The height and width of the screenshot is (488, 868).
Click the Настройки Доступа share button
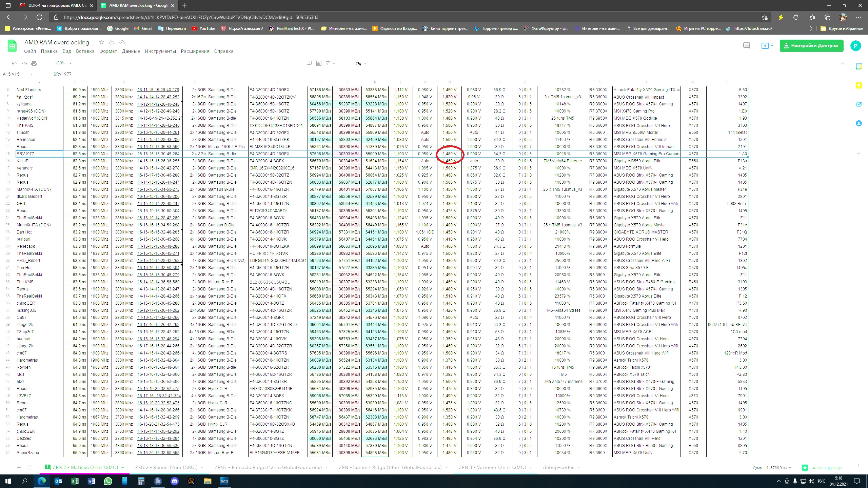click(811, 45)
